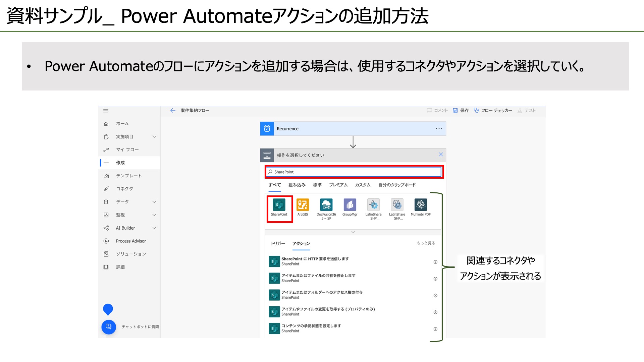Click the 案件集約フロー flow title
Viewport: 644px width, 362px height.
coord(195,110)
